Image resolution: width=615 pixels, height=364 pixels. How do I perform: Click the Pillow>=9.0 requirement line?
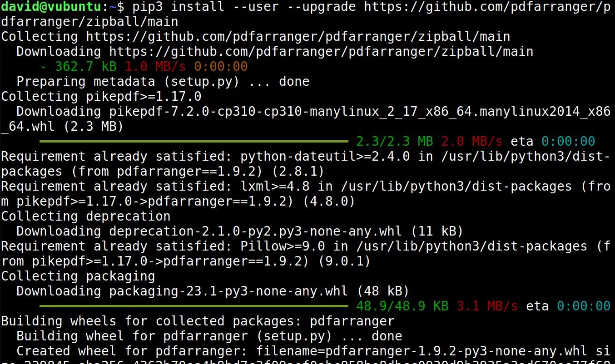[307, 254]
